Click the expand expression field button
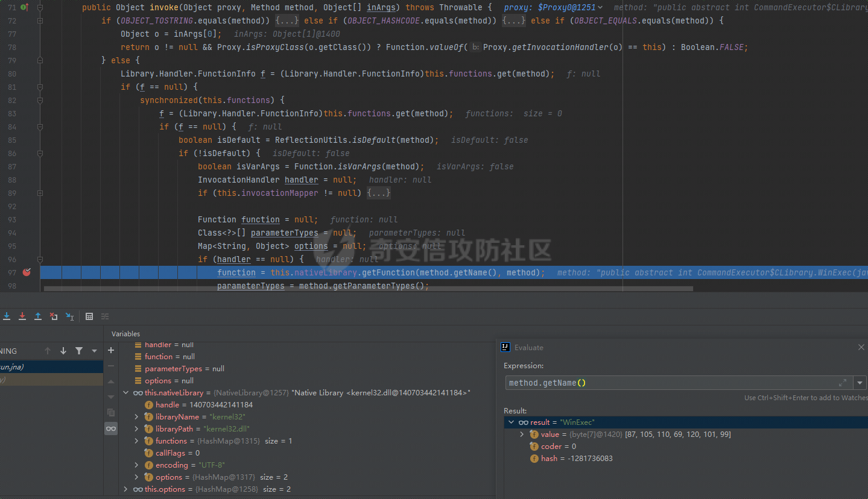This screenshot has width=868, height=499. (x=843, y=383)
